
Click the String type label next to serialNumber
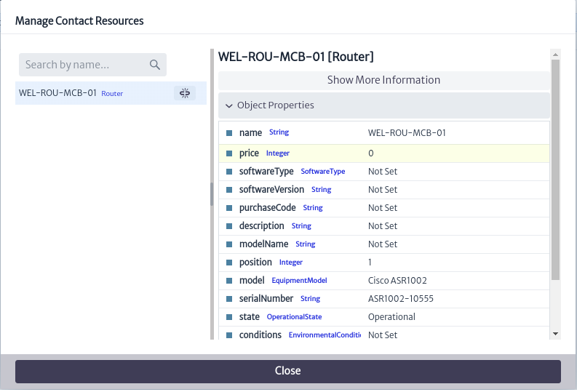pos(310,299)
